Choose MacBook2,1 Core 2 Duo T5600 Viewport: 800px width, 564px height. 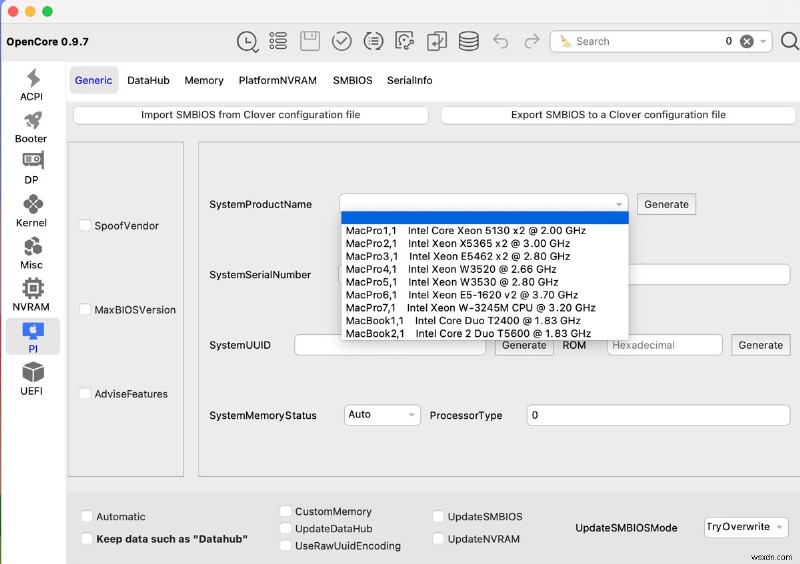click(484, 333)
